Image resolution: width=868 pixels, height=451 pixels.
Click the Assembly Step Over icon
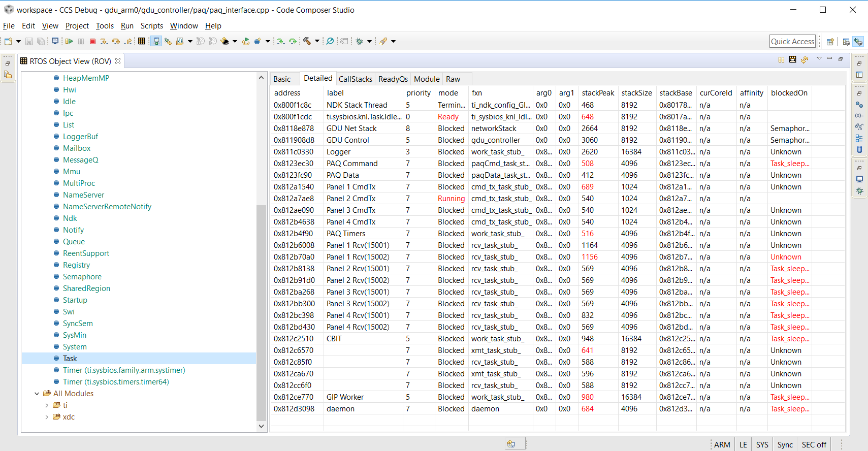[x=293, y=41]
